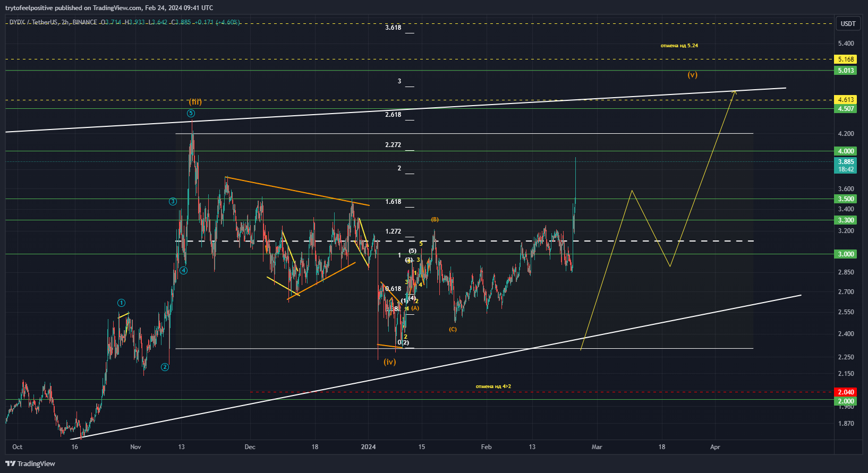
Task: Click the green 3.000 price label
Action: click(846, 254)
